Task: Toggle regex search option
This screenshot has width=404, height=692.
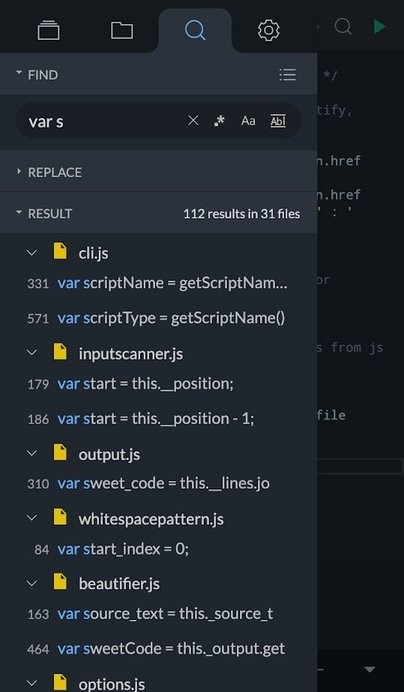Action: [219, 120]
